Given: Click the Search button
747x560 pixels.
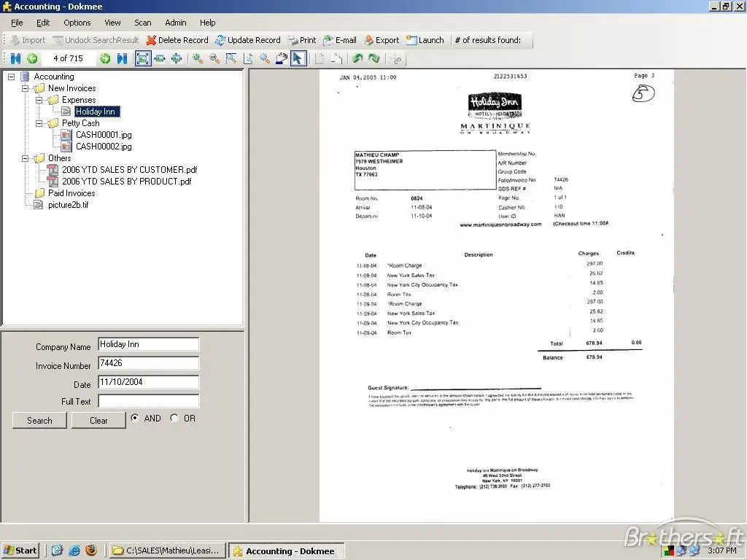Looking at the screenshot, I should point(39,421).
